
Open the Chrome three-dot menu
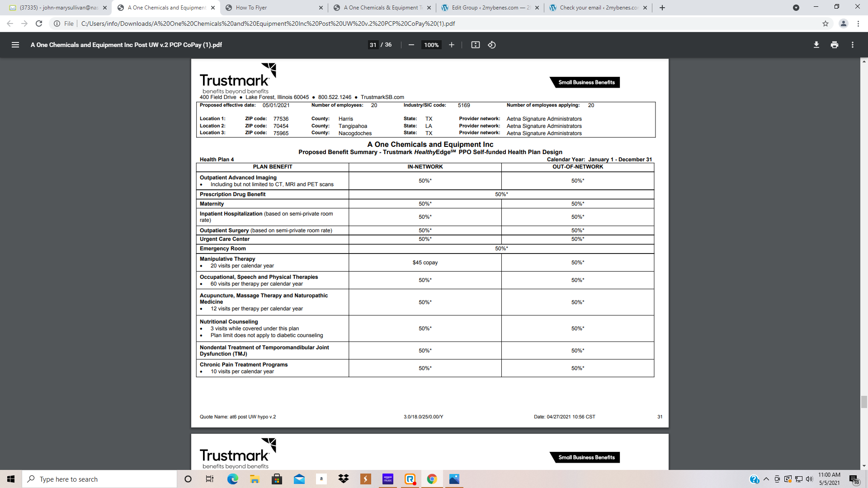(858, 23)
